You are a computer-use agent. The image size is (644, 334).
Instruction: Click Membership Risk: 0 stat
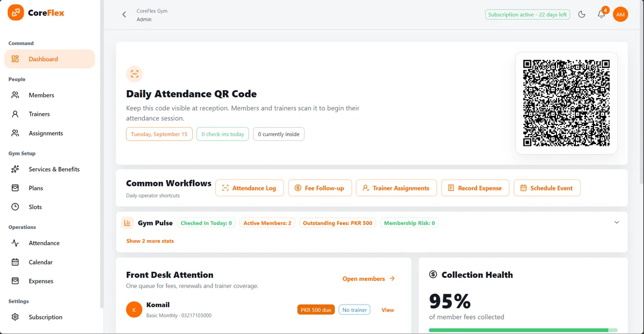[409, 223]
